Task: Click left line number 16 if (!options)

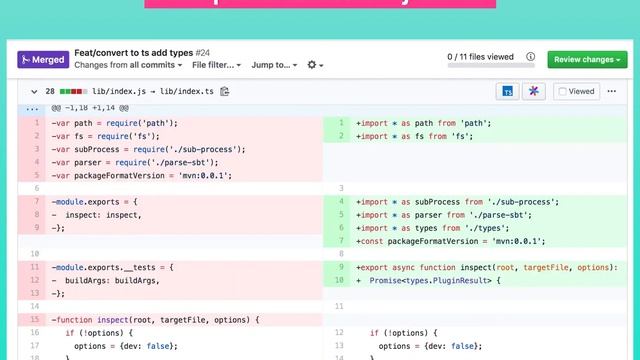Action: click(x=35, y=333)
